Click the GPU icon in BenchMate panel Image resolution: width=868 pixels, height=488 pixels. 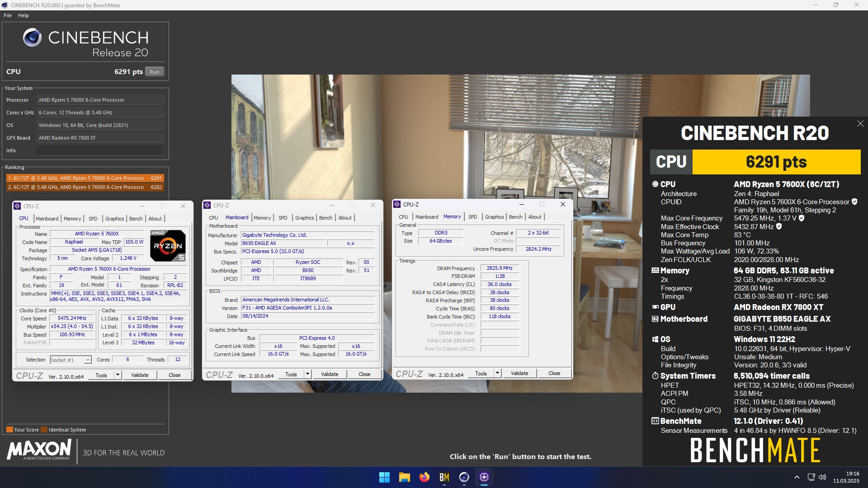tap(655, 307)
